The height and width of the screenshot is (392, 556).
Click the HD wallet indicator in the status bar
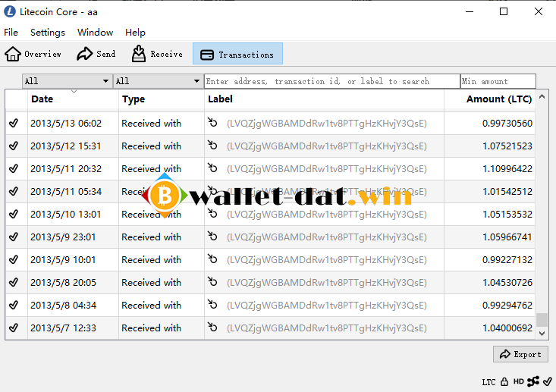(x=518, y=381)
